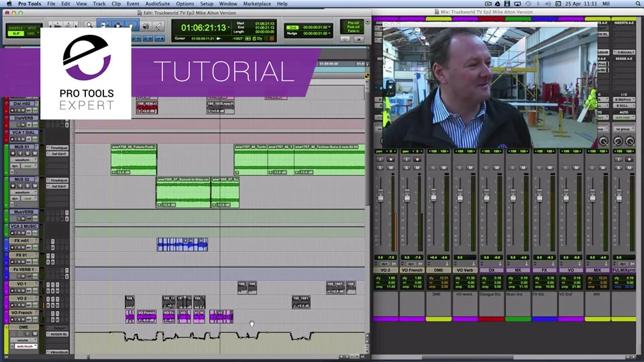Click the rightmost pan knob in Mix window
Image resolution: width=644 pixels, height=362 pixels.
click(630, 141)
